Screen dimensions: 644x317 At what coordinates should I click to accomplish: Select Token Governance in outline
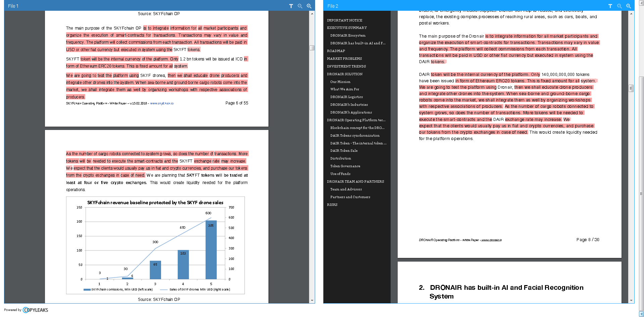tap(345, 166)
